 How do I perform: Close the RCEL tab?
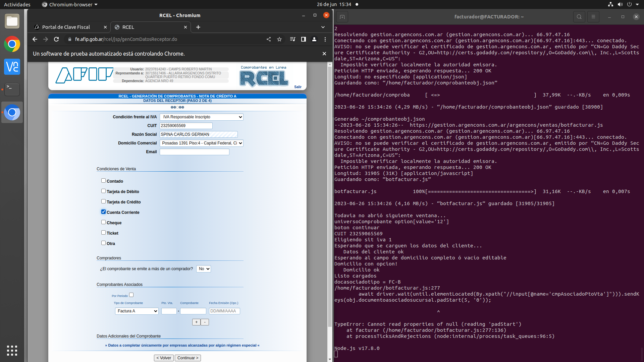[x=185, y=27]
